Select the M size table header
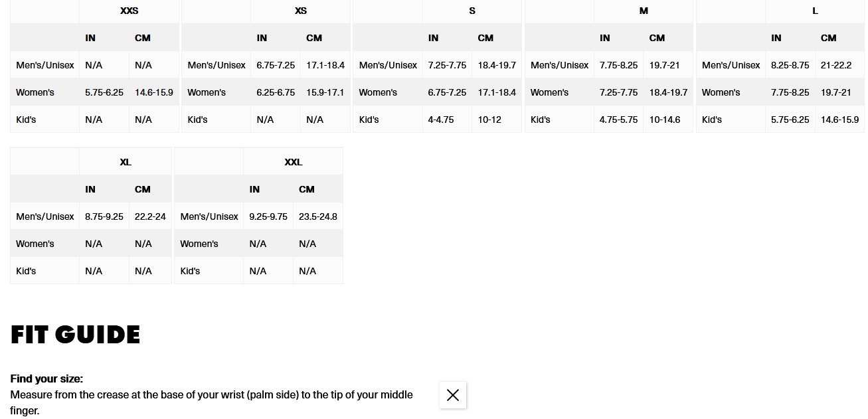Screen dimensions: 868x419 pos(644,11)
